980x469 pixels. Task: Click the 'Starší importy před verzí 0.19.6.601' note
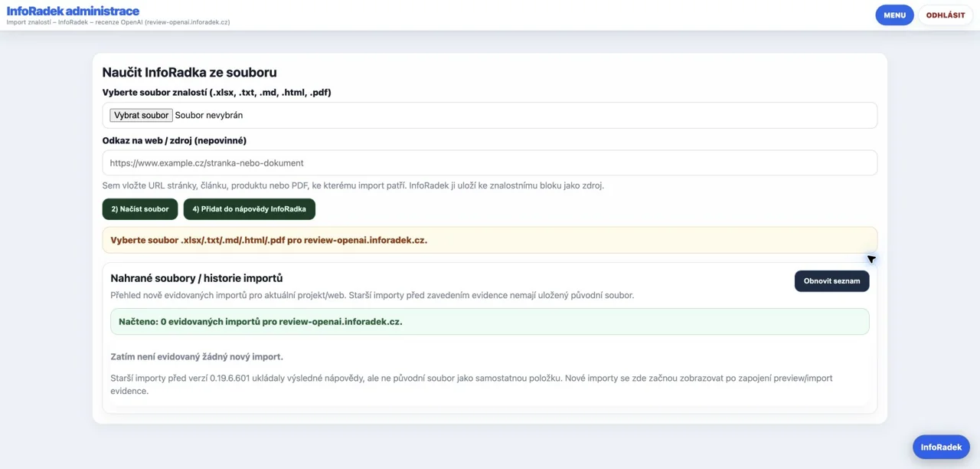(x=472, y=384)
